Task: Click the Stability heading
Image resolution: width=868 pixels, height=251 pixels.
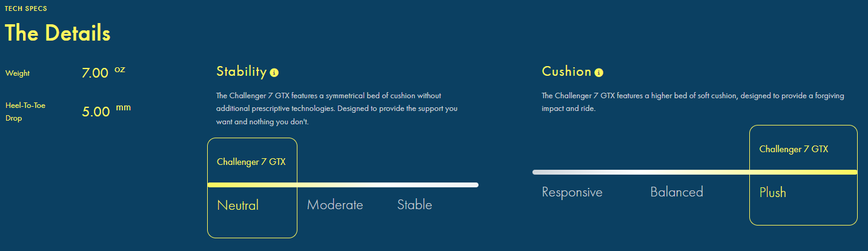Action: pyautogui.click(x=241, y=72)
